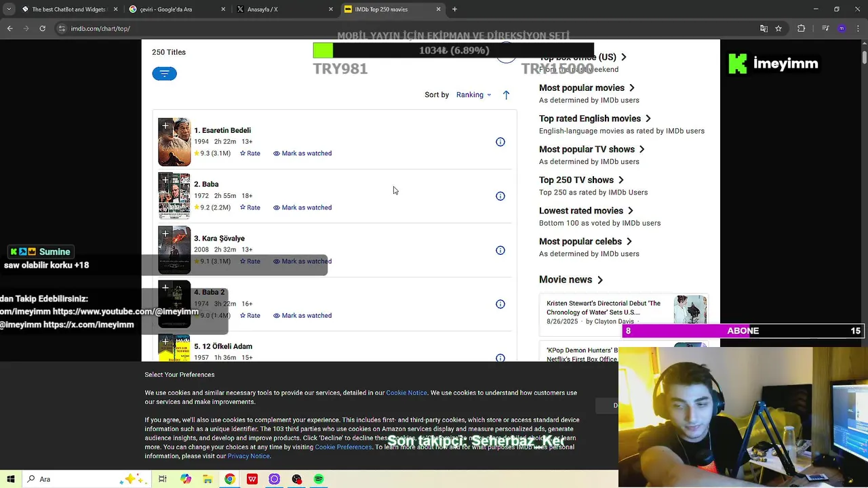Click the imdb.com/chart/top address bar
The height and width of the screenshot is (488, 868).
[x=407, y=28]
